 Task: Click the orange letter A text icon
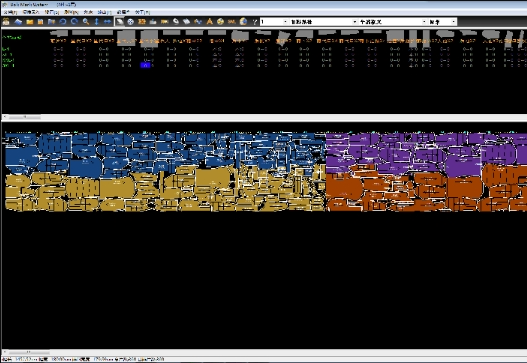(209, 22)
